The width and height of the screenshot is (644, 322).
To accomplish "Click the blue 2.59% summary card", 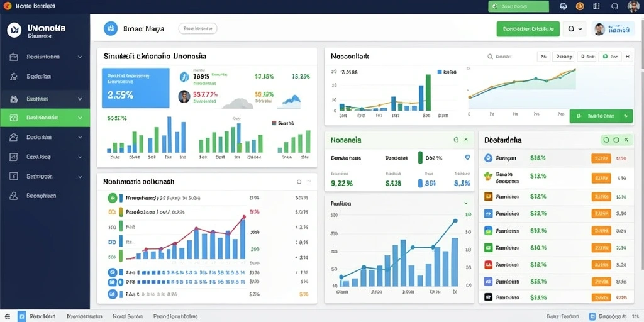I will click(x=136, y=88).
